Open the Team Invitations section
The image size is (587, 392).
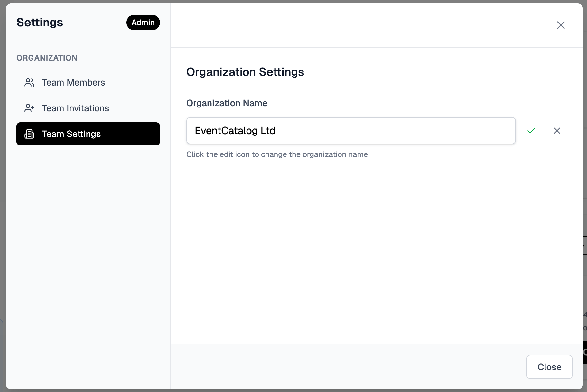pos(75,108)
